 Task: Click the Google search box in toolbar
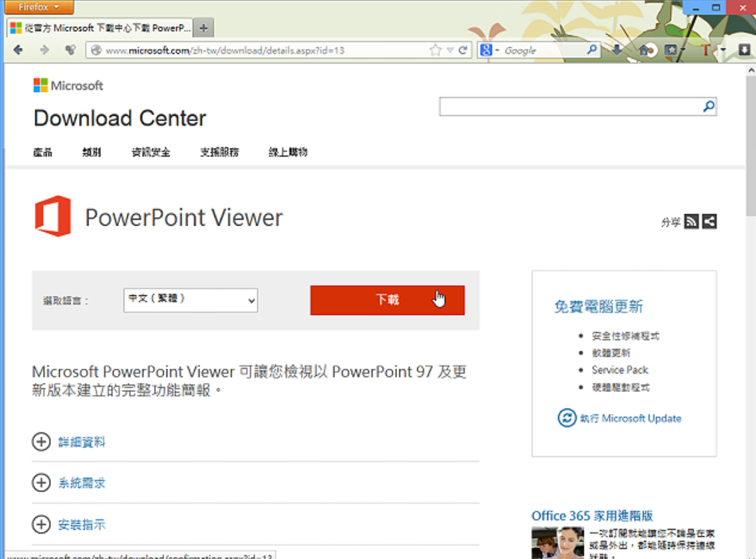(x=544, y=50)
